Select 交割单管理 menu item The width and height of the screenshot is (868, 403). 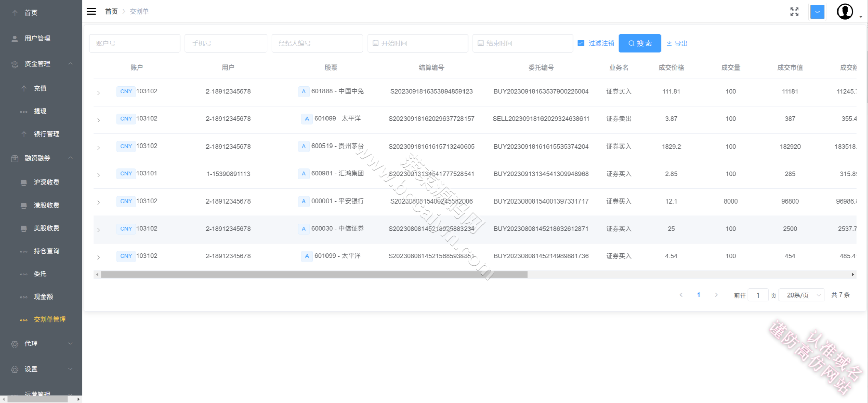pyautogui.click(x=50, y=319)
